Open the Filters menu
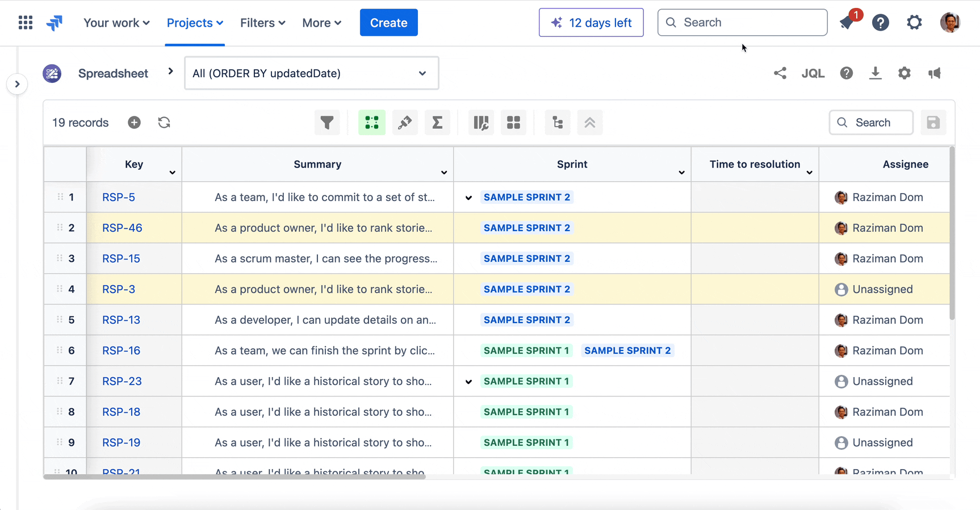Image resolution: width=980 pixels, height=510 pixels. click(262, 23)
